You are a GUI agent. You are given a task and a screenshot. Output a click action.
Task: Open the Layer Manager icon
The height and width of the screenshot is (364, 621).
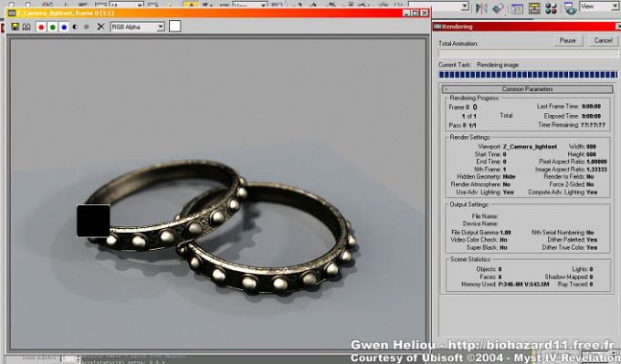517,8
